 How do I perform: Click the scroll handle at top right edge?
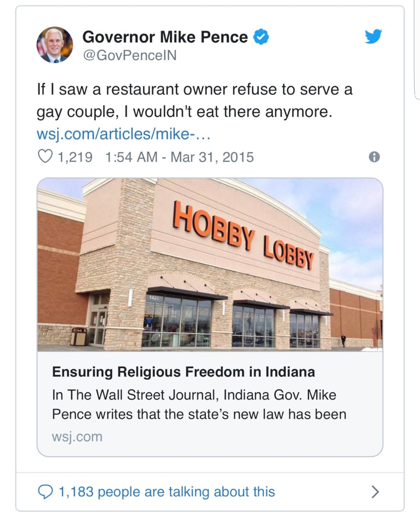point(417,50)
